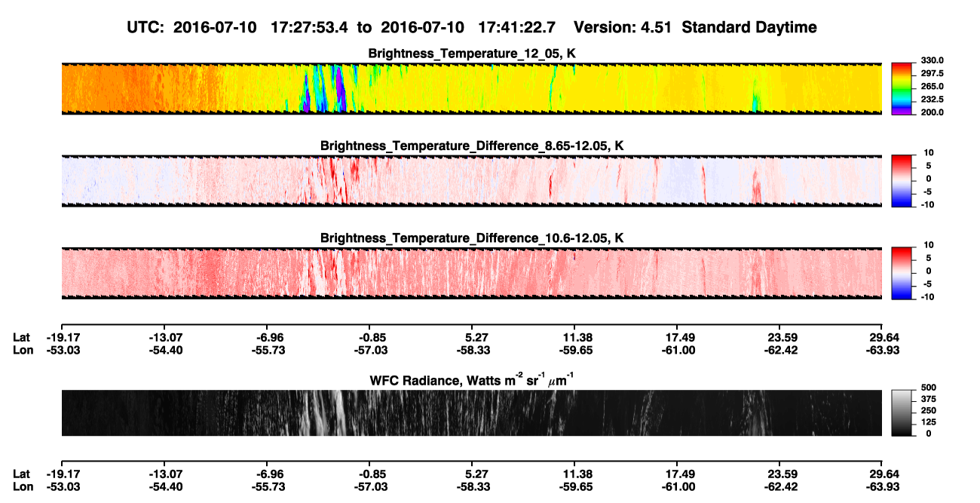
Task: Click the 'Lat' label of the bottom axis
Action: (x=22, y=474)
